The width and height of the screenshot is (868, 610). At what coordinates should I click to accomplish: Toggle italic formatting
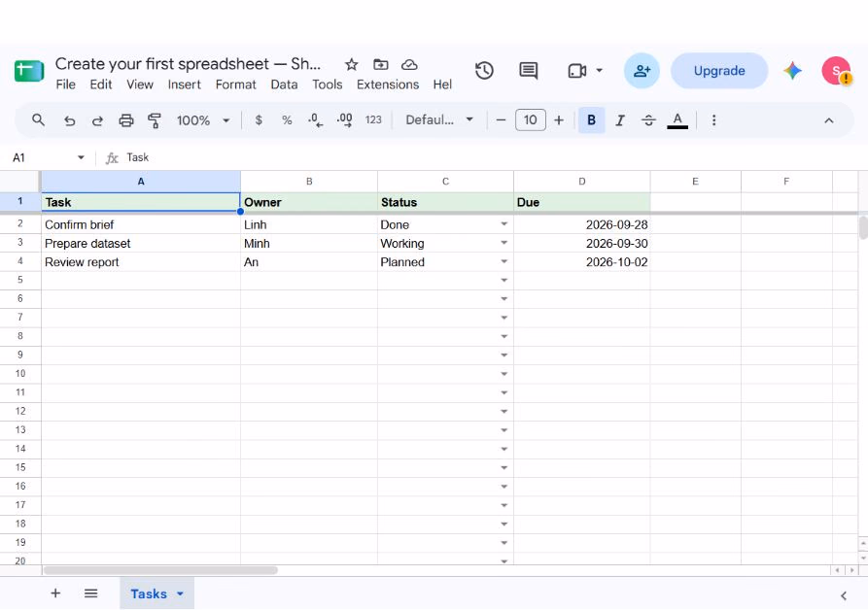coord(620,120)
